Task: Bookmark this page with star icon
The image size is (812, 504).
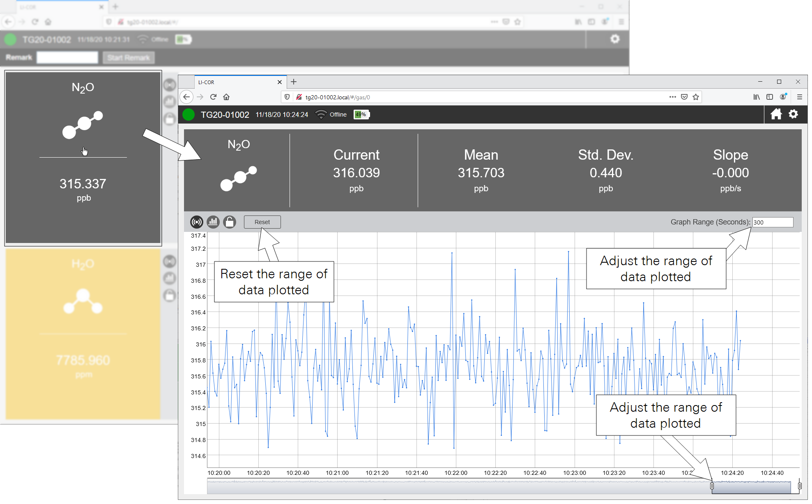Action: tap(696, 97)
